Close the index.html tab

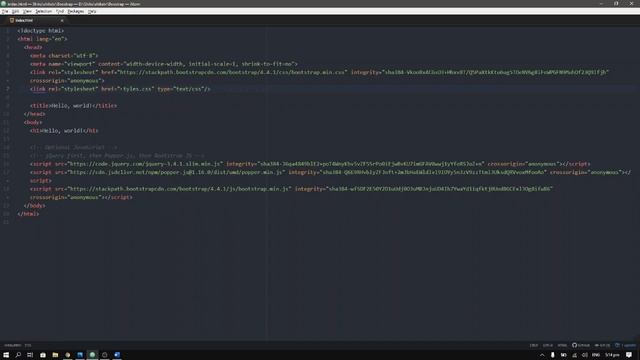pos(62,20)
